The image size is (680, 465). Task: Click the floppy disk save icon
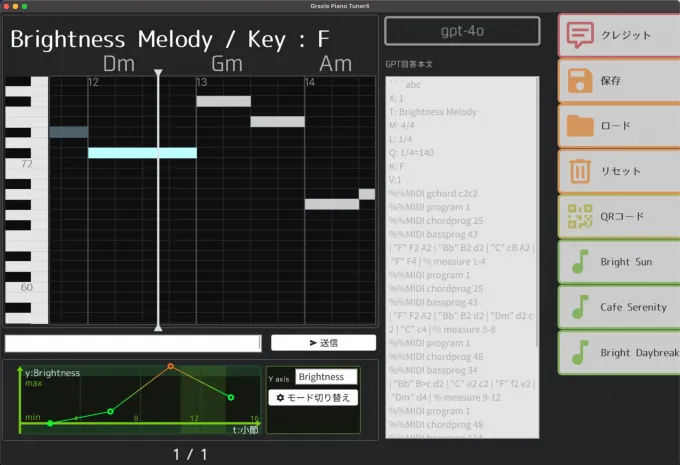pos(578,80)
